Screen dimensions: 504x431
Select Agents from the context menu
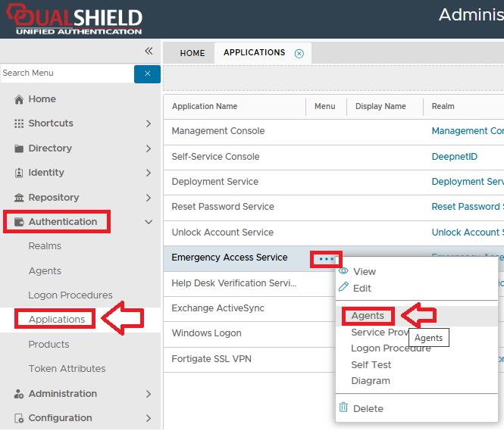pyautogui.click(x=368, y=316)
